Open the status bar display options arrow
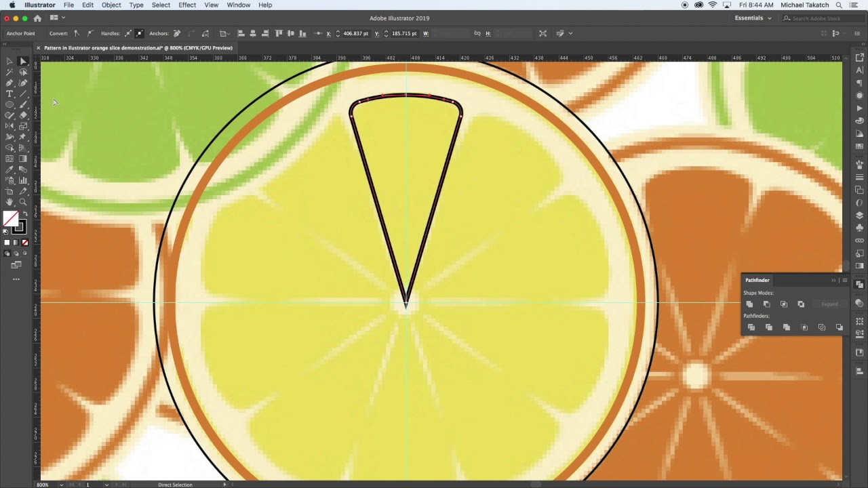Image resolution: width=868 pixels, height=488 pixels. point(224,485)
